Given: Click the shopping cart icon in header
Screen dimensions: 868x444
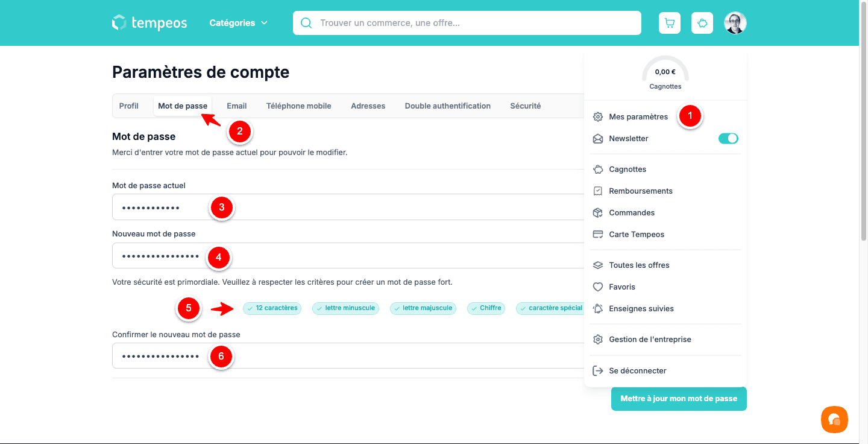Looking at the screenshot, I should [x=669, y=23].
